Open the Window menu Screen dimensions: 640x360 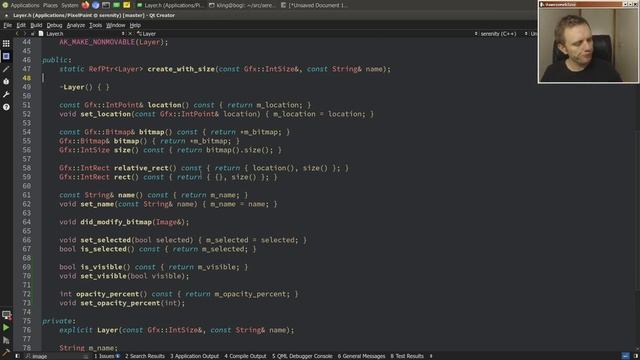click(116, 25)
